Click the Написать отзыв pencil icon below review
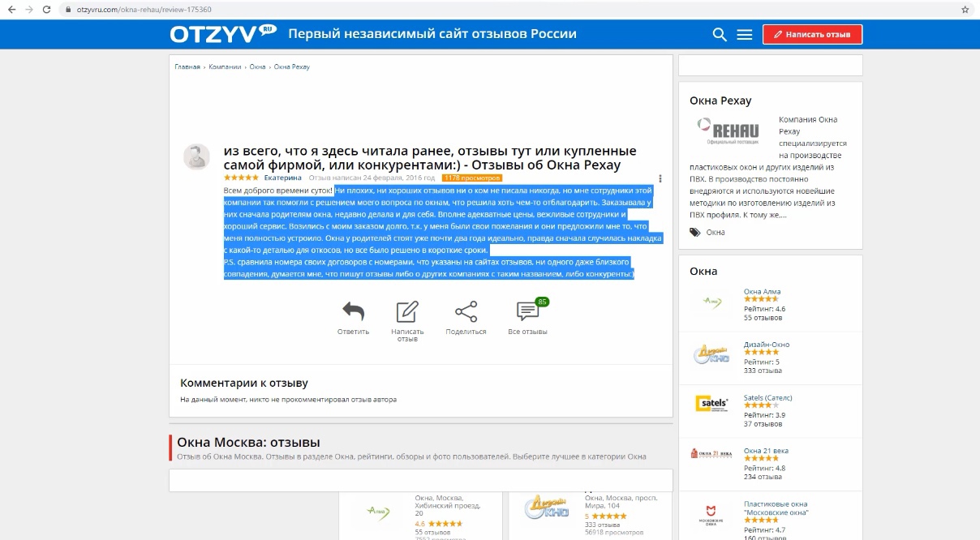The image size is (980, 540). (x=407, y=312)
